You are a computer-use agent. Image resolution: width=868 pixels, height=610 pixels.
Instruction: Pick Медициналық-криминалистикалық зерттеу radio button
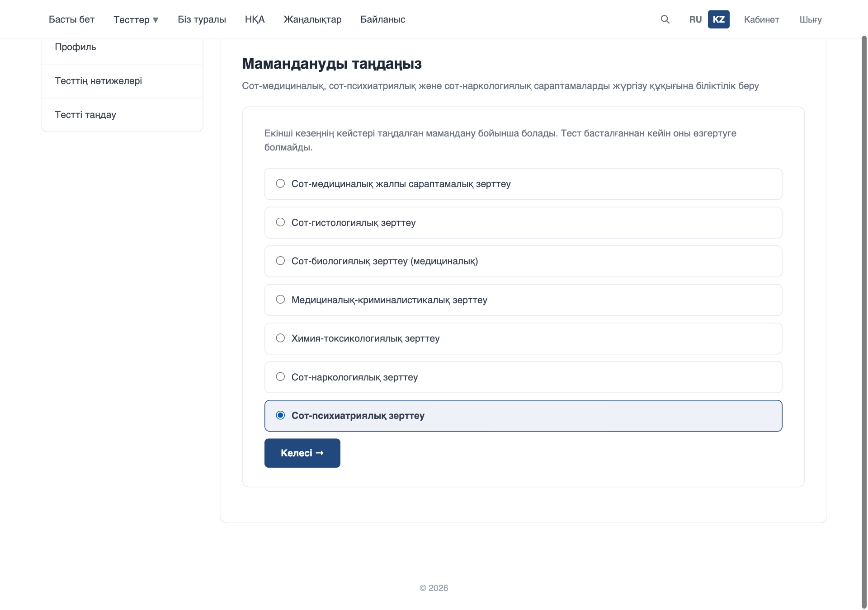click(280, 300)
